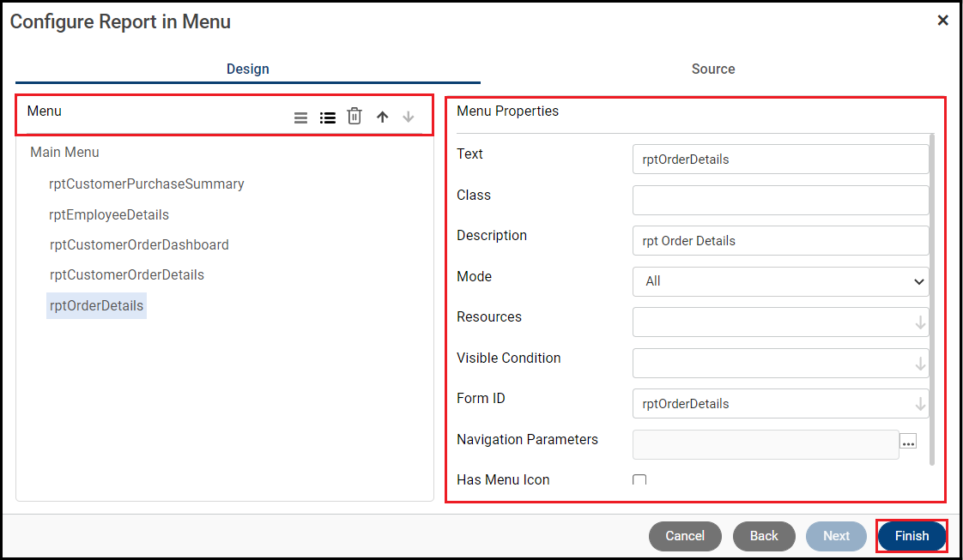
Task: Select rptCustomerOrderDashboard menu item
Action: pyautogui.click(x=139, y=244)
